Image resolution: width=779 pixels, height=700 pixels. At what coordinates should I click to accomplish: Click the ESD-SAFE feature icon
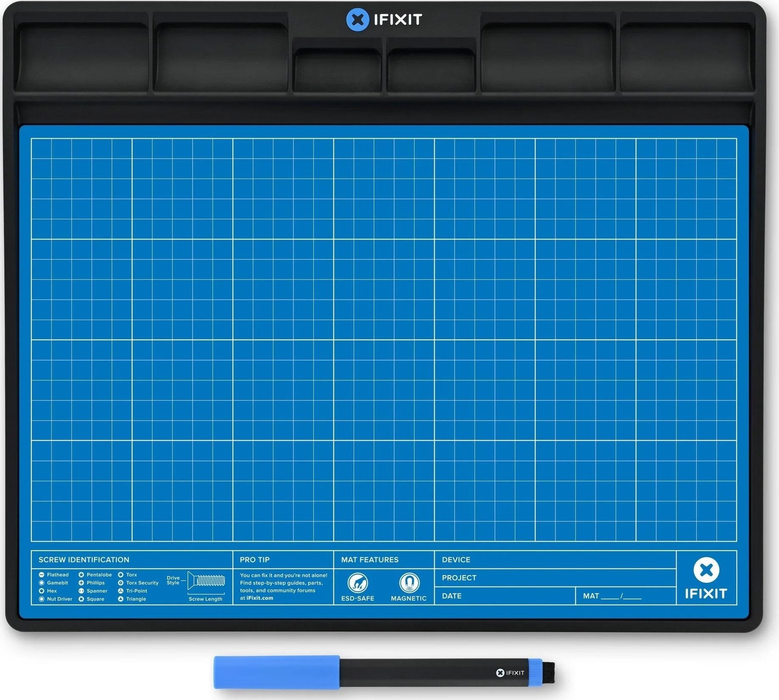point(358,583)
